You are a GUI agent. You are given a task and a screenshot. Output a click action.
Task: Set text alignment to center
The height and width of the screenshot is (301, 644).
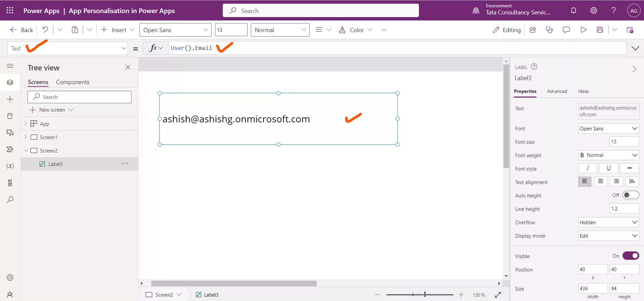click(600, 181)
